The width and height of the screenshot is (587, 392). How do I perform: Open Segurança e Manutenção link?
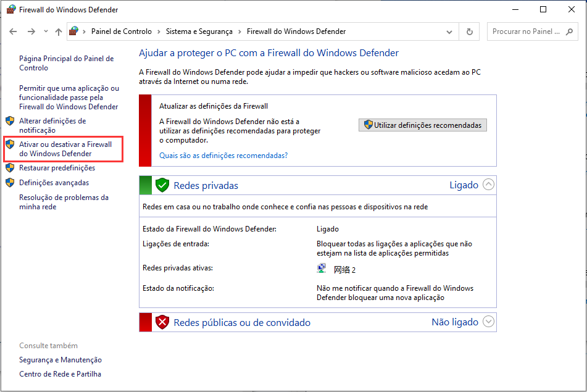click(x=60, y=360)
